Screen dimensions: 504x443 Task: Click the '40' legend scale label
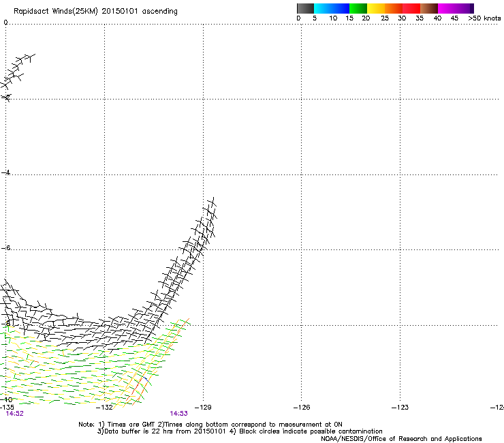(x=437, y=18)
